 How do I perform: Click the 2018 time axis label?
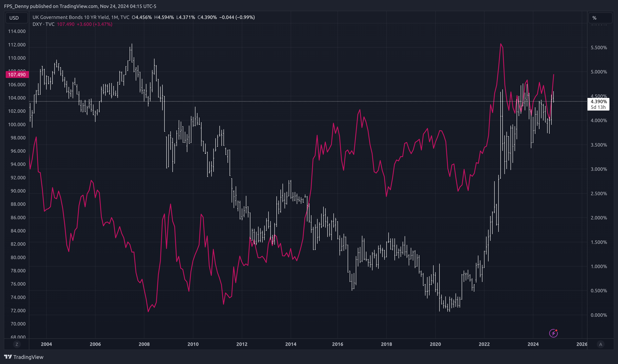[387, 344]
